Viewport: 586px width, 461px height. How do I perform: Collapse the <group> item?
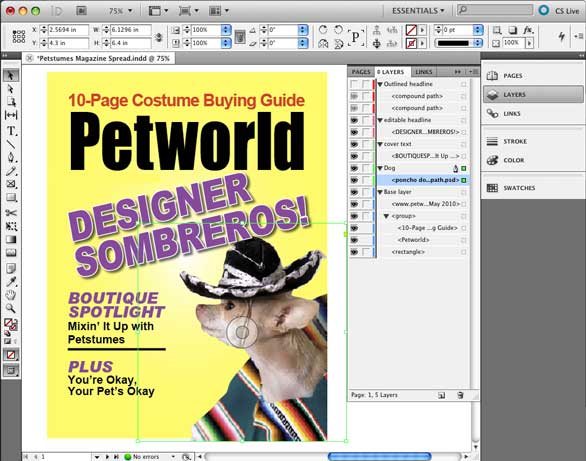pyautogui.click(x=386, y=216)
